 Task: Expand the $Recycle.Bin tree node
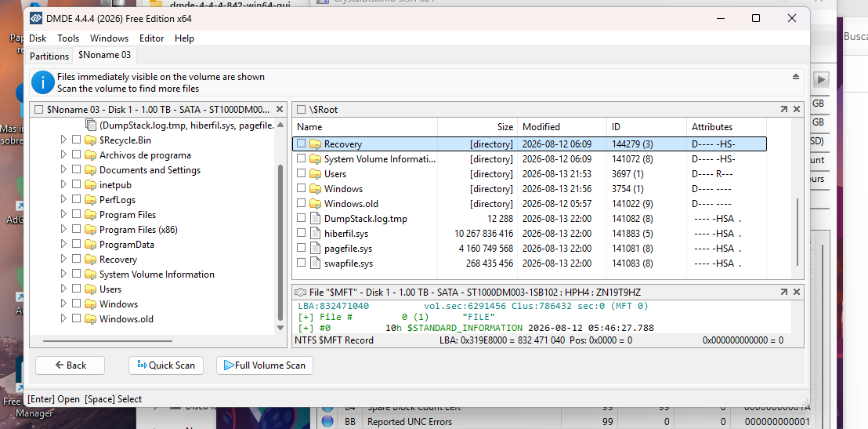pyautogui.click(x=63, y=140)
